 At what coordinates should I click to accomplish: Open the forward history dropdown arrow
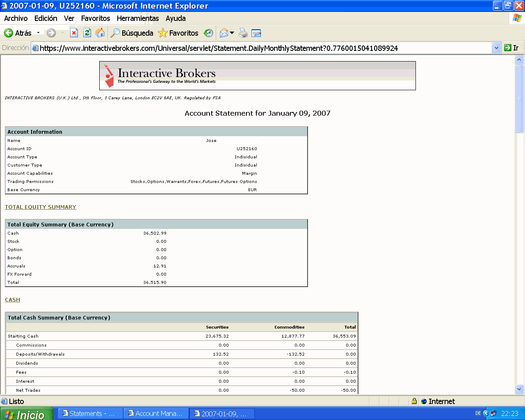pyautogui.click(x=62, y=33)
